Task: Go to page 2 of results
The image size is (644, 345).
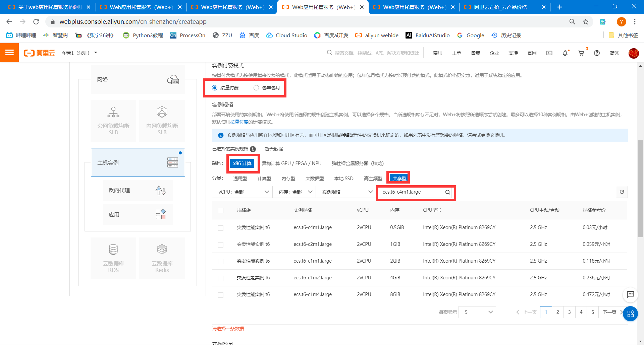Action: pos(557,312)
